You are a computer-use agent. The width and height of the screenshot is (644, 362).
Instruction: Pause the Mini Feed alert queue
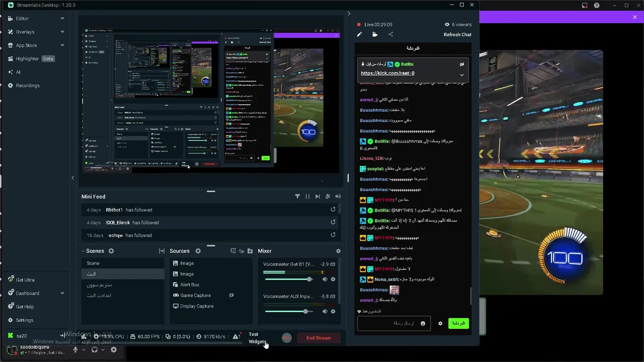[x=307, y=197]
